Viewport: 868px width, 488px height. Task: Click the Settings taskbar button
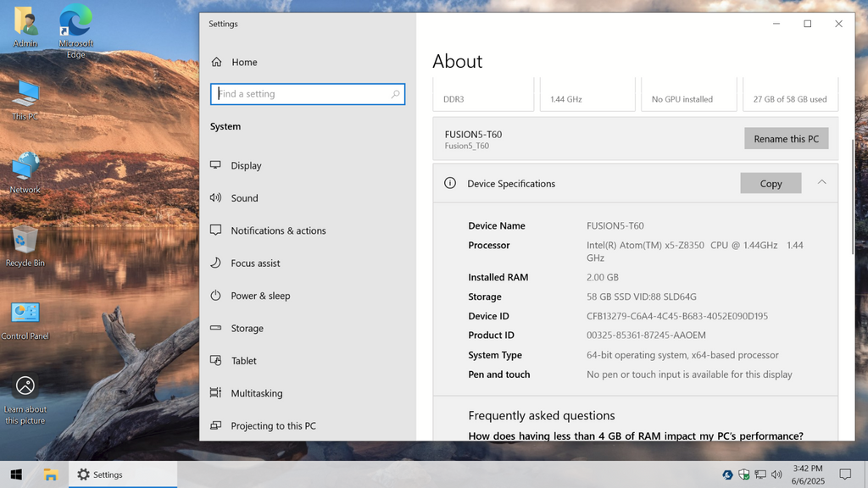pos(123,474)
